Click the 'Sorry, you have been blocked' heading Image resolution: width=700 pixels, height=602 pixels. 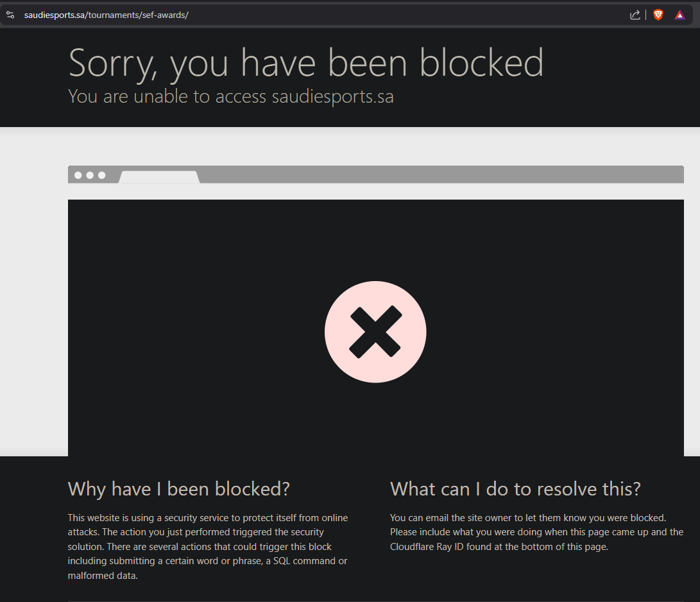[306, 64]
